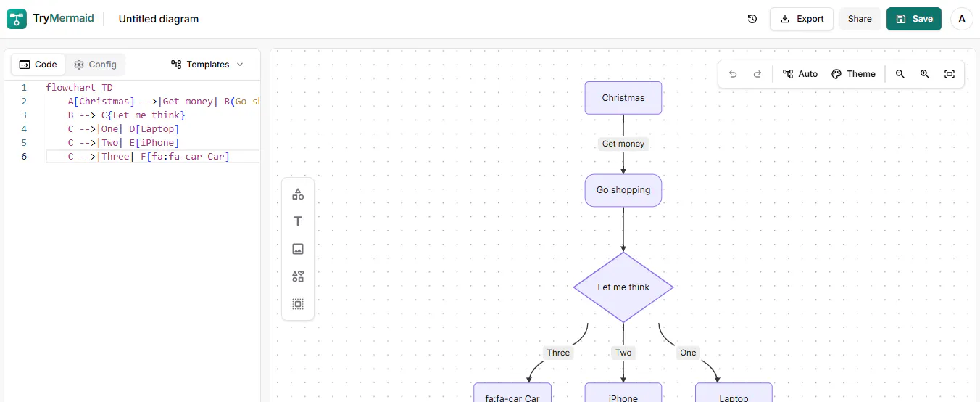Click code line with C{Let me think}

(127, 115)
